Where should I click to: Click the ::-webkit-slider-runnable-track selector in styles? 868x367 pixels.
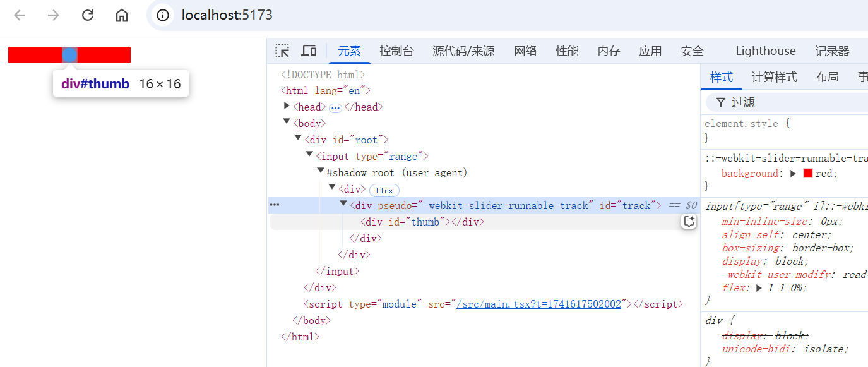(786, 159)
